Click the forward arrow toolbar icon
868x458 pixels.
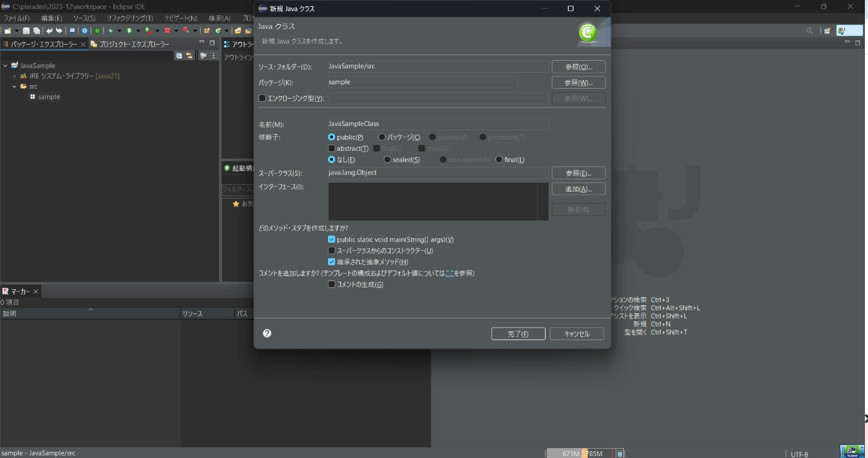59,30
